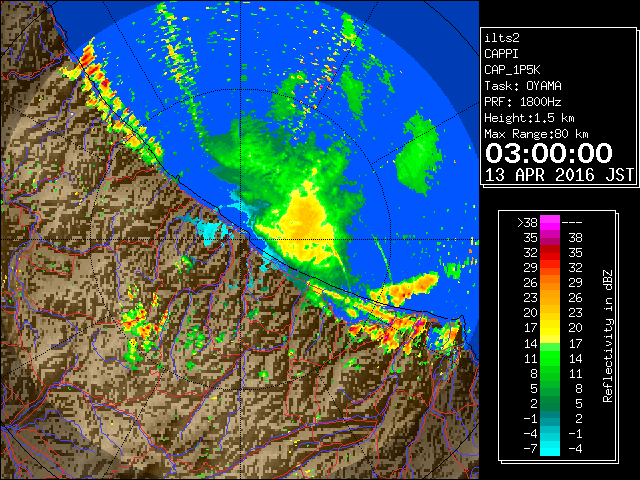This screenshot has width=640, height=480.
Task: Click the '>38' legend value
Action: (x=527, y=223)
